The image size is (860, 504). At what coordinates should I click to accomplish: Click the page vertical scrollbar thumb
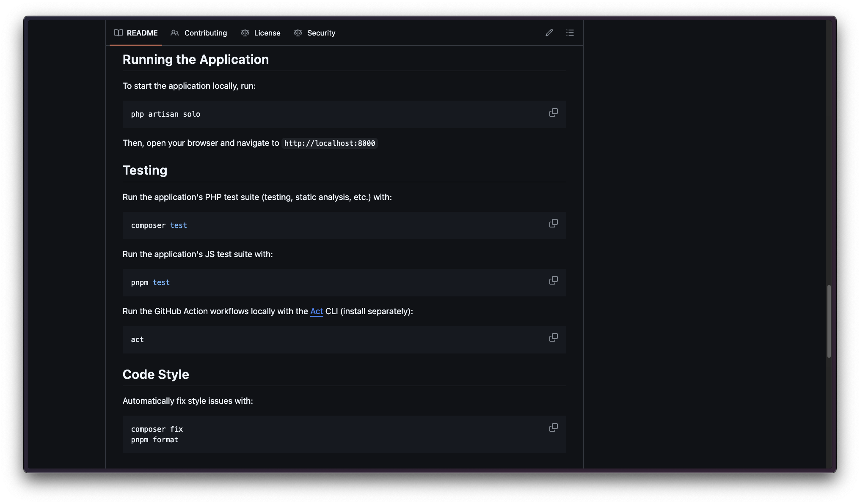[829, 321]
